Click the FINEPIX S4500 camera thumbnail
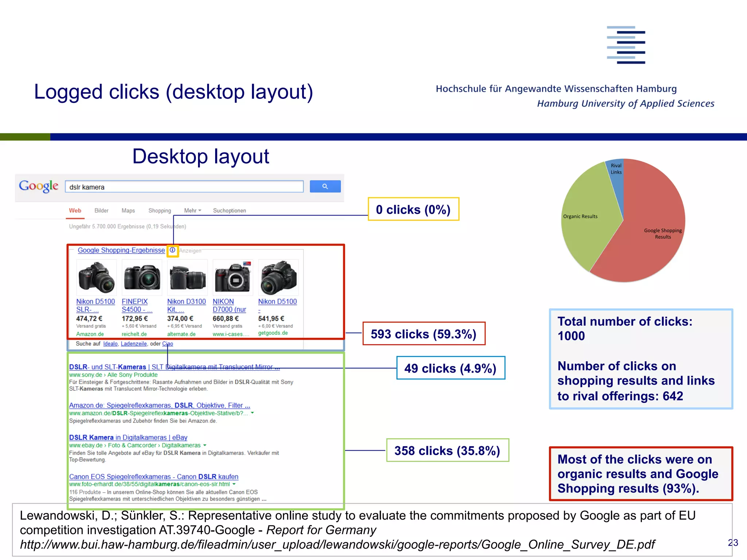Screen dimensions: 747x560 tap(142, 277)
